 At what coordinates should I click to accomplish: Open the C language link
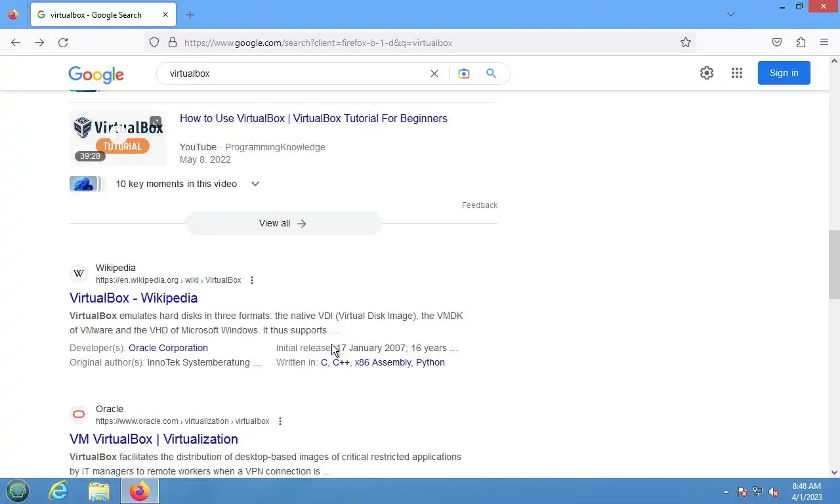tap(324, 362)
